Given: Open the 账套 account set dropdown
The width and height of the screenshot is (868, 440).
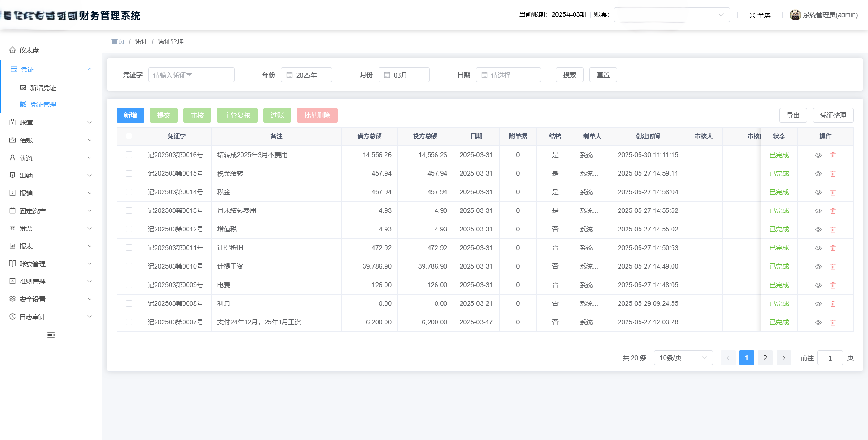Looking at the screenshot, I should point(672,14).
